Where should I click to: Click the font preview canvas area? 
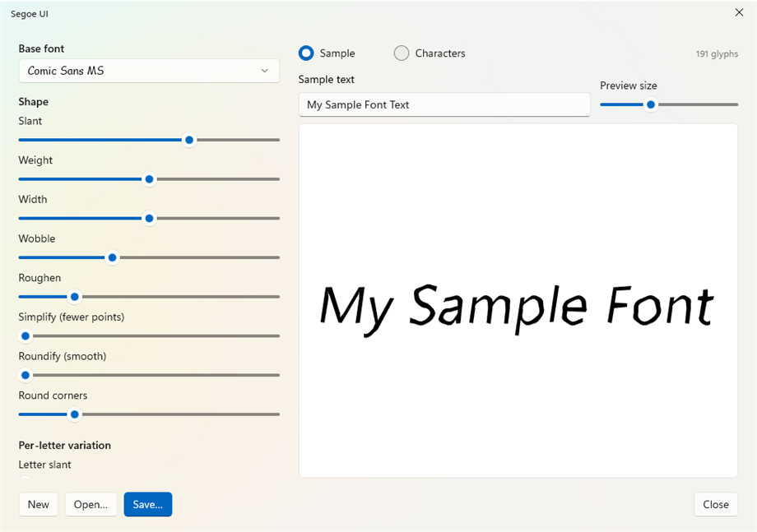point(518,300)
